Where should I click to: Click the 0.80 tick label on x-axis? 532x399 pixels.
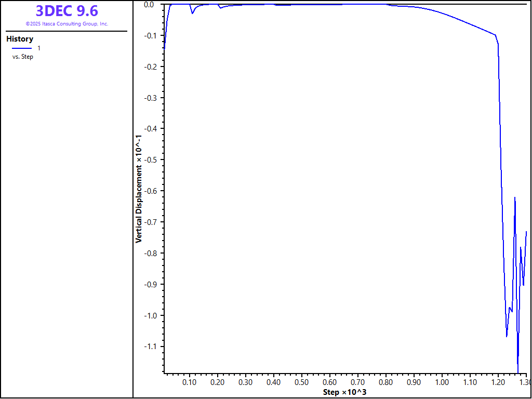click(386, 382)
